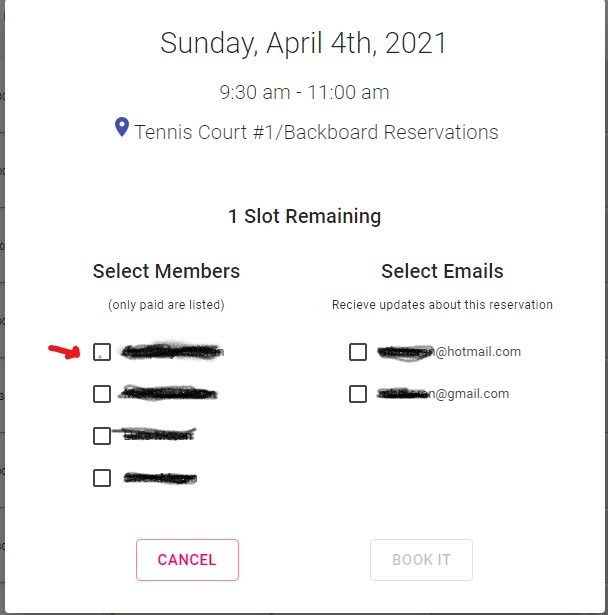608x615 pixels.
Task: Click the @gmail.com email address label
Action: 443,394
